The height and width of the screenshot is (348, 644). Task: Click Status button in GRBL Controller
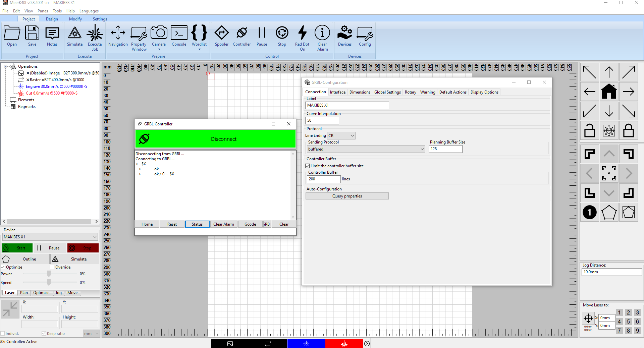click(x=197, y=224)
